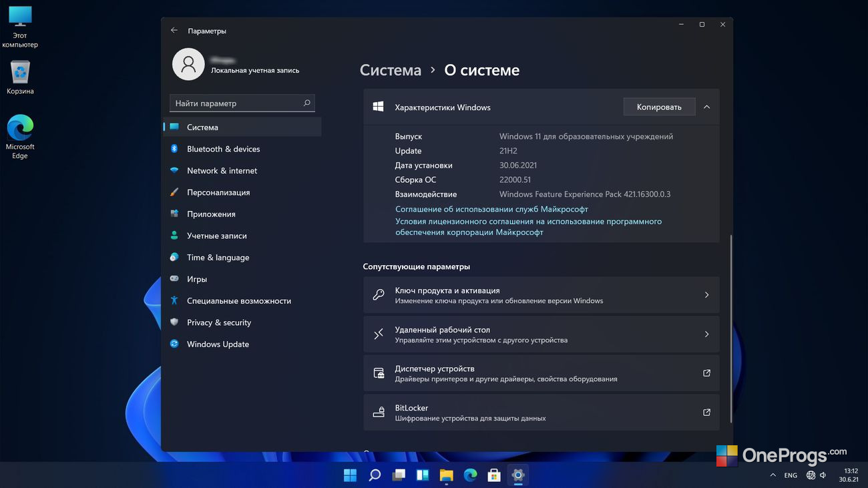This screenshot has height=488, width=868.
Task: Click the Windows Feature Experience Pack value
Action: [x=585, y=195]
